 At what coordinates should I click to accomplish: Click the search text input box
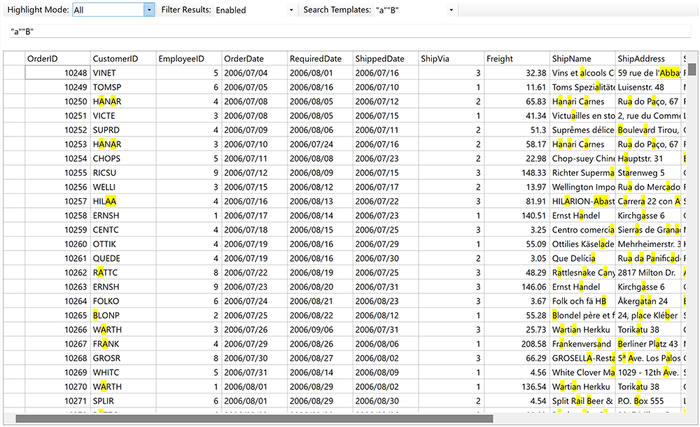point(340,31)
